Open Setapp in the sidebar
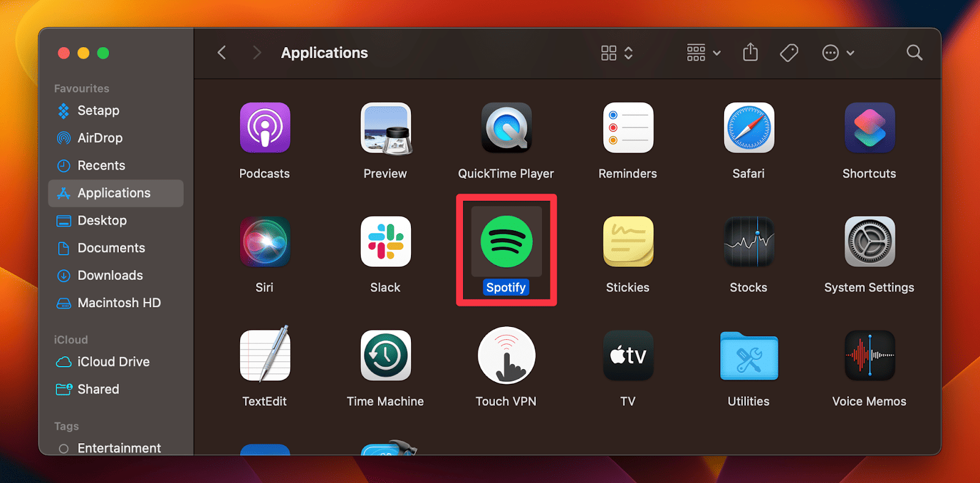980x483 pixels. (x=116, y=111)
